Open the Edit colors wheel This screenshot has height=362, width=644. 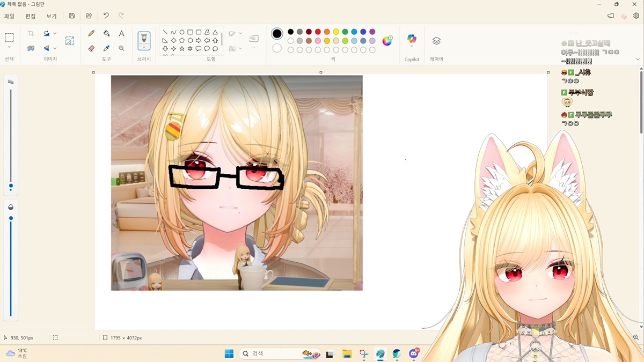[x=387, y=41]
